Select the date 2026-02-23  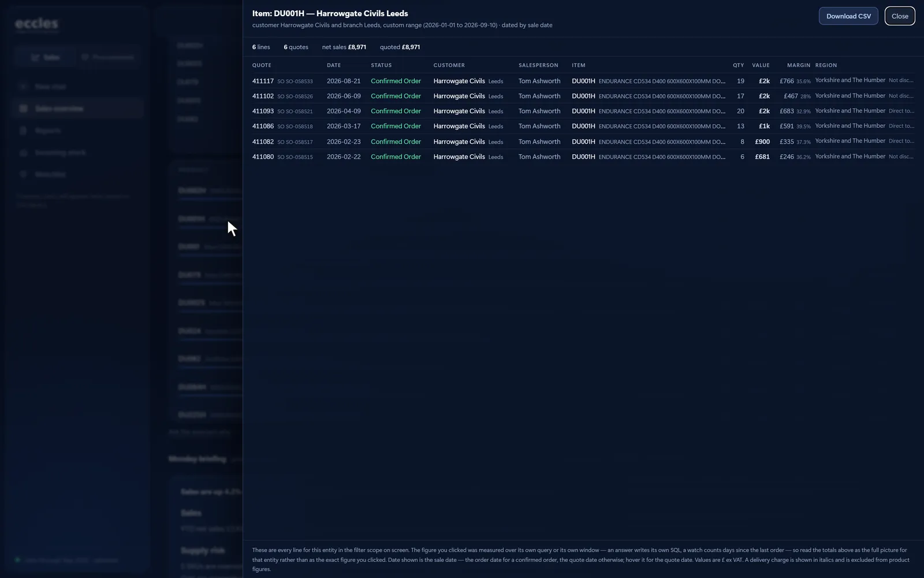(x=344, y=142)
